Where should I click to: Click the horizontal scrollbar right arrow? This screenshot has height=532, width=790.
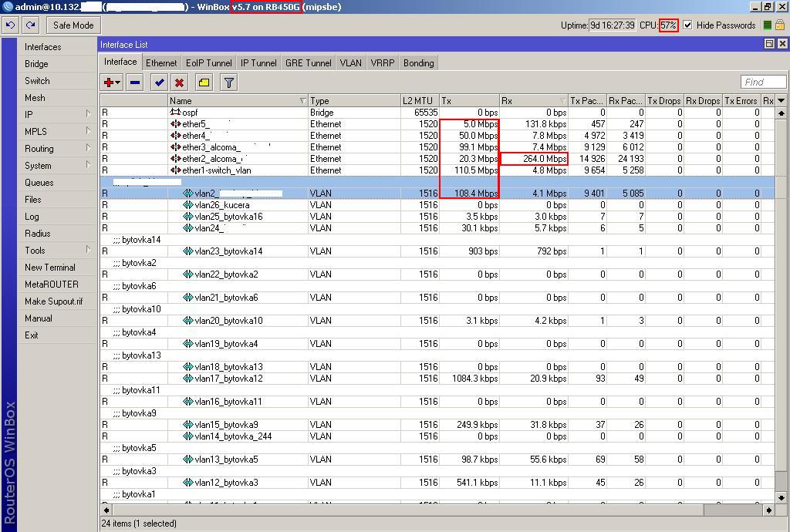[x=769, y=510]
